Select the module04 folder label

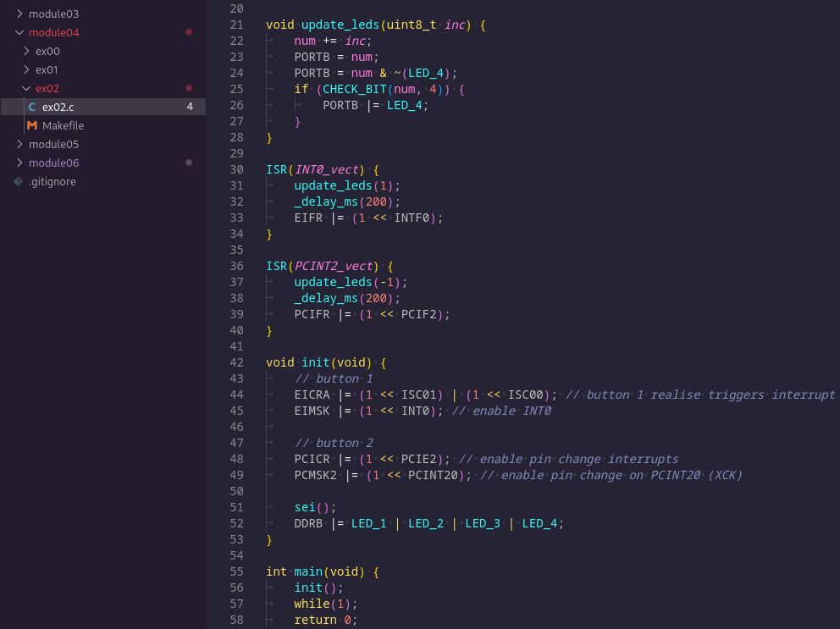click(x=53, y=33)
